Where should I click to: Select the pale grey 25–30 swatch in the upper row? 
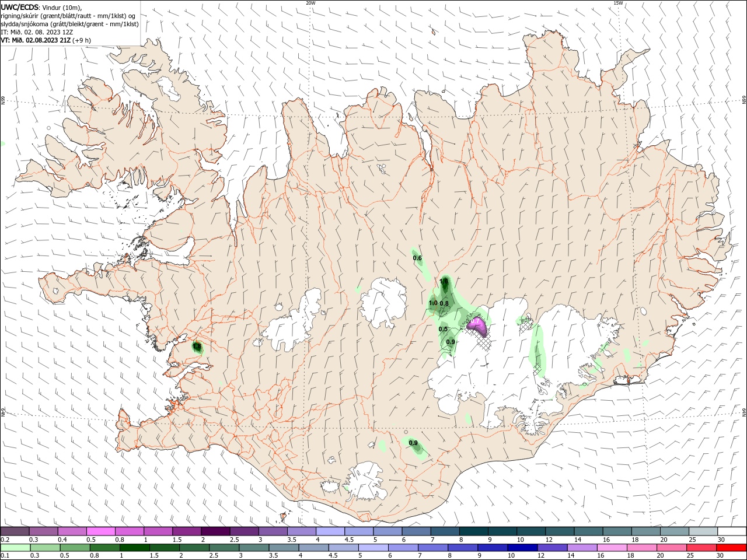(x=703, y=531)
